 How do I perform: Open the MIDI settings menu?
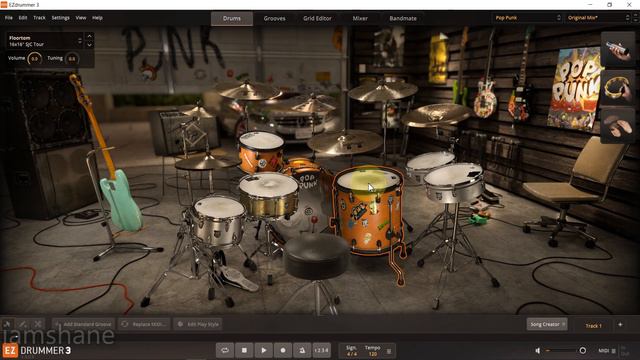(607, 351)
